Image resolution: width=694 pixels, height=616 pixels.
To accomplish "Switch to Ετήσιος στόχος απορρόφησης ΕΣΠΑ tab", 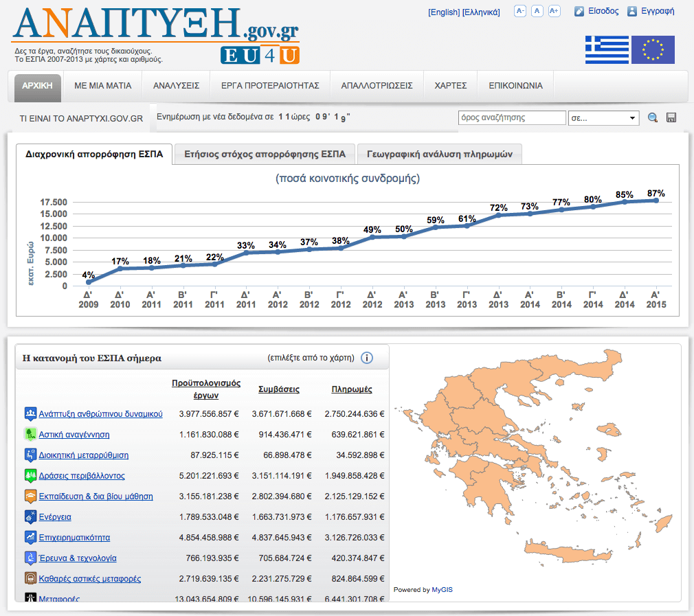I will [x=265, y=154].
